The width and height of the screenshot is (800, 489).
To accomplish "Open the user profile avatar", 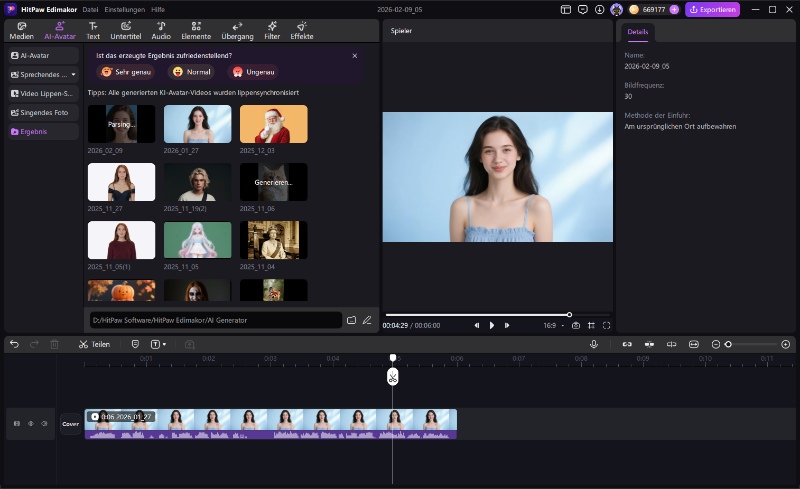I will pyautogui.click(x=616, y=10).
